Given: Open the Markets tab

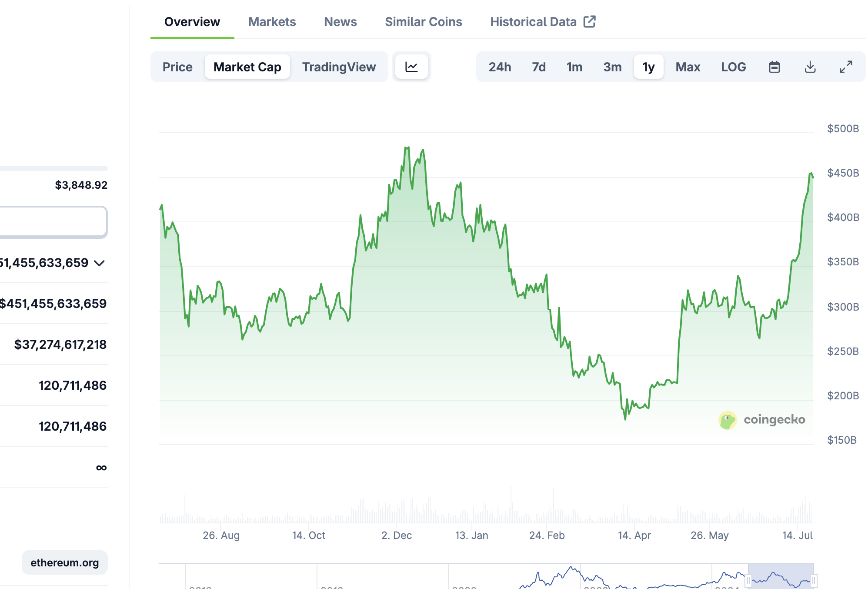Looking at the screenshot, I should pyautogui.click(x=272, y=22).
